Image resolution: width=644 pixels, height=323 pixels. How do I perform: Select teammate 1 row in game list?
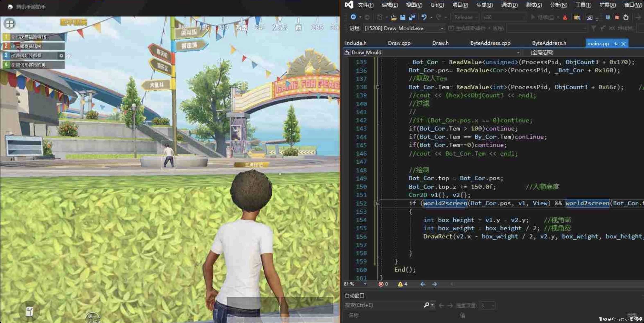tap(34, 37)
